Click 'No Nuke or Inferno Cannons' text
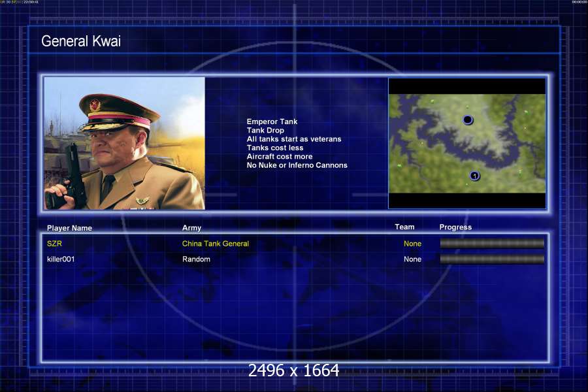588x392 pixels. pyautogui.click(x=297, y=165)
